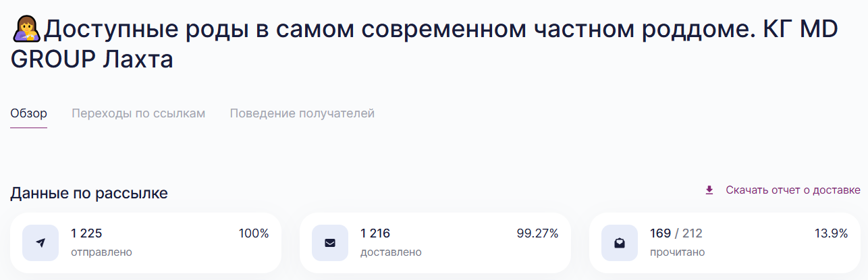Screen dimensions: 868x280
Task: Click the 1 216 delivered count
Action: click(375, 233)
